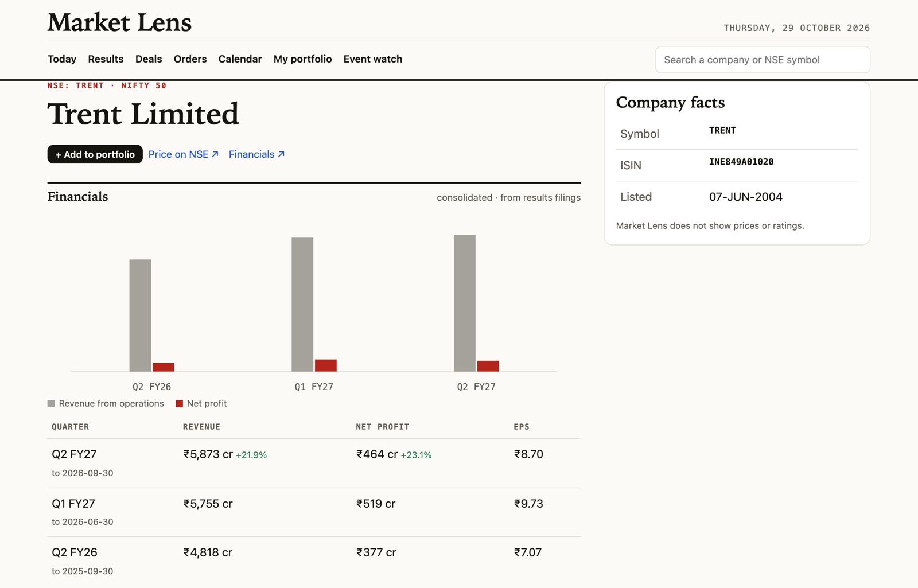918x588 pixels.
Task: Click the ₹5,873 cr revenue value
Action: coord(208,454)
